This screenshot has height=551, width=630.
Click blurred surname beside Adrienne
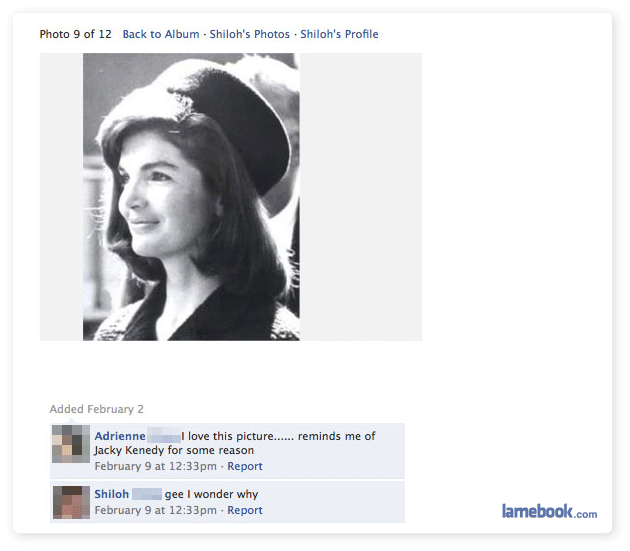point(164,436)
